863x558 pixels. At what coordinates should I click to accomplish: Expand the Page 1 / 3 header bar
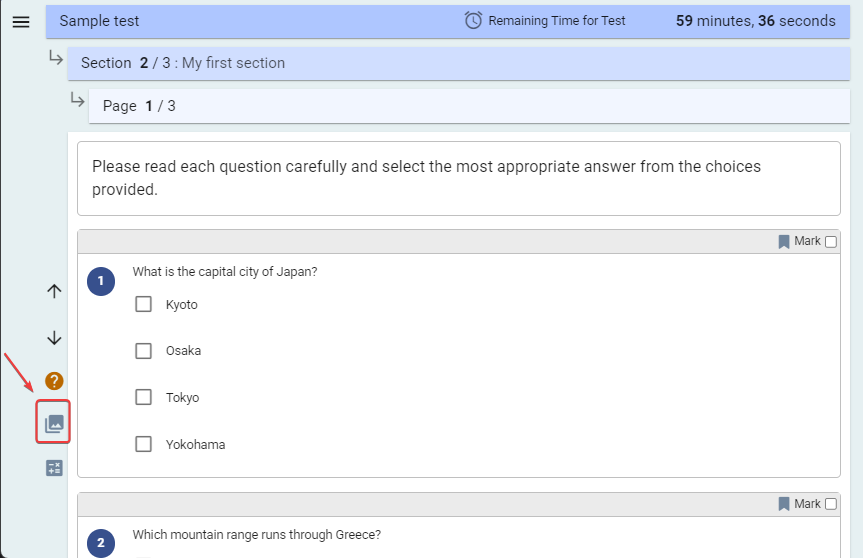pyautogui.click(x=469, y=106)
